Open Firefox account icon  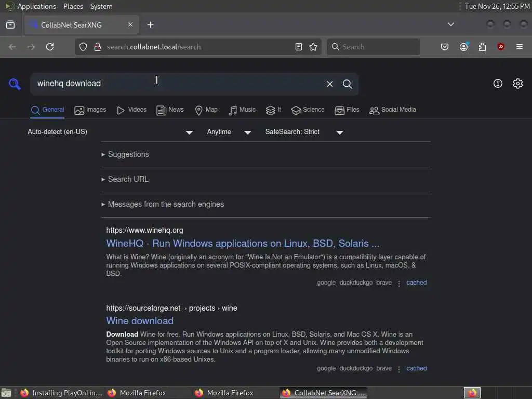(x=464, y=47)
